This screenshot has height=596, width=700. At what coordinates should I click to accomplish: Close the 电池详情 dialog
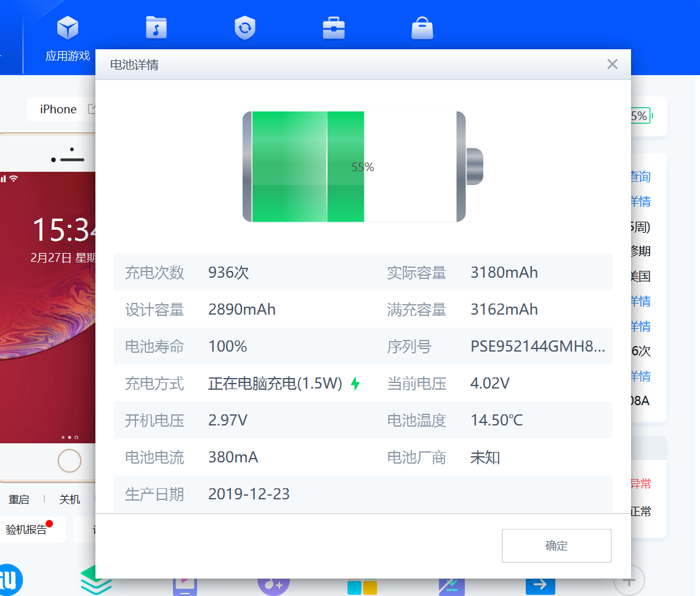(612, 64)
